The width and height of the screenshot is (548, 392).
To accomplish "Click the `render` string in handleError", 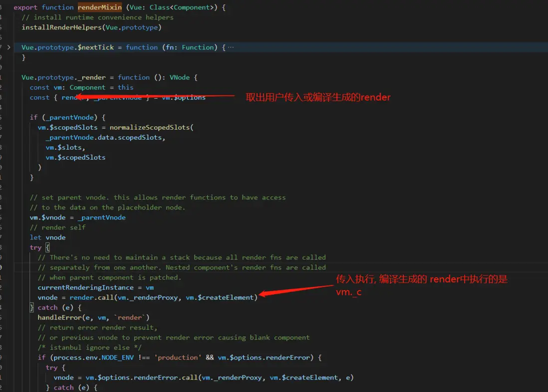I will (x=130, y=318).
